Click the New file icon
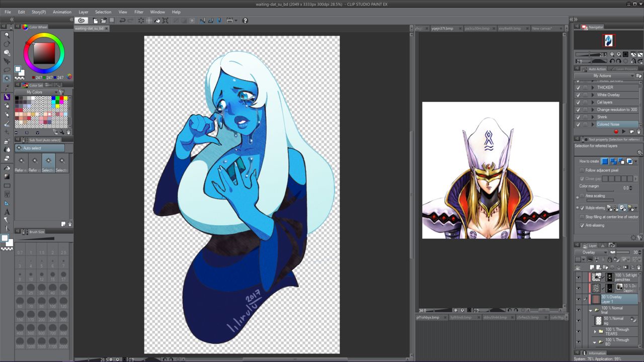This screenshot has height=362, width=644. tap(96, 21)
